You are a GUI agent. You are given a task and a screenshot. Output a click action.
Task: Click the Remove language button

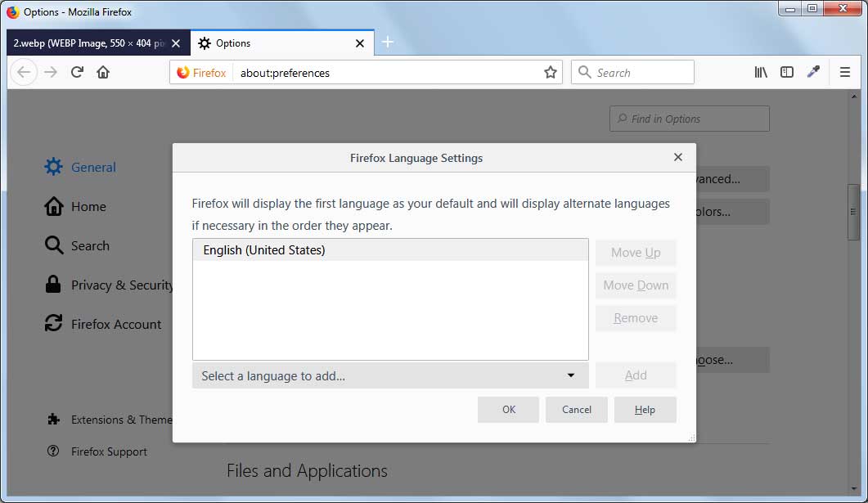pyautogui.click(x=636, y=318)
